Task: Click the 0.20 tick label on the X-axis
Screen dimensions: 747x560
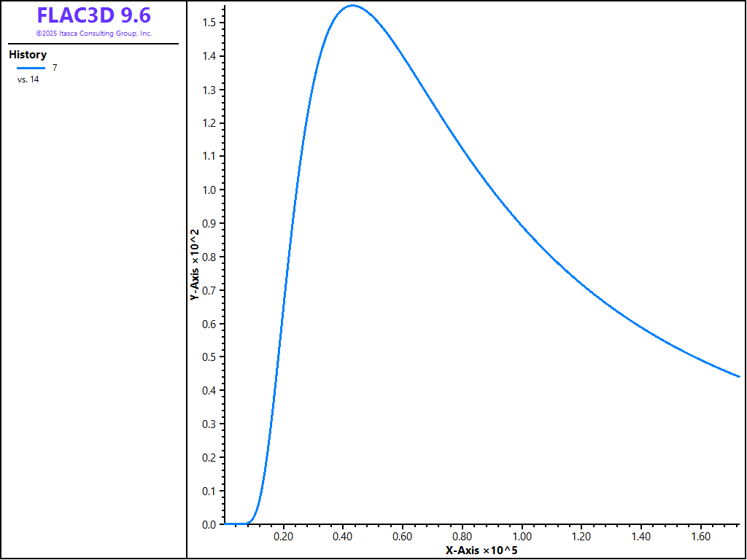Action: (283, 537)
